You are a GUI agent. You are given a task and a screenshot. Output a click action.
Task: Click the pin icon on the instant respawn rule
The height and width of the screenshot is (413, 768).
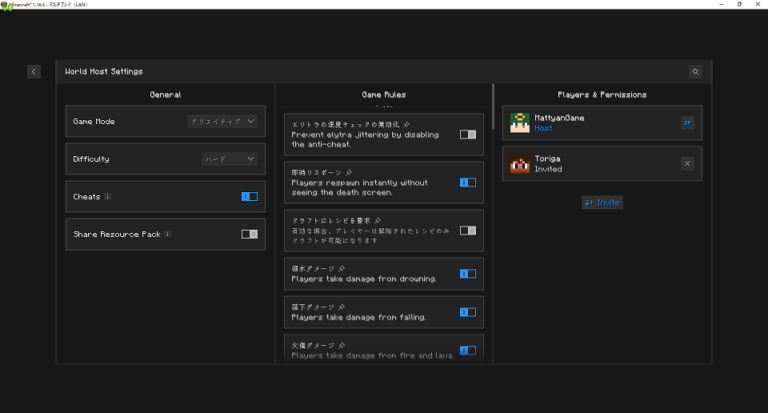point(348,173)
